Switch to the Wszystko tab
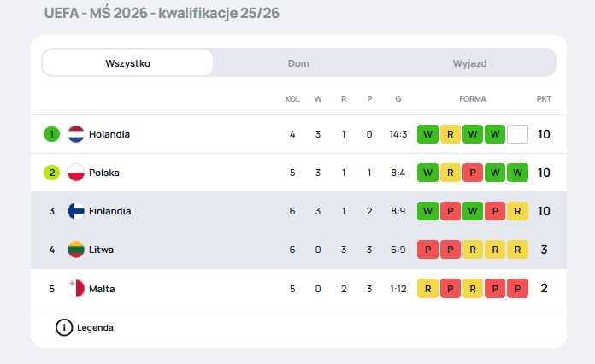Viewport: 595px width, 364px height. click(x=127, y=62)
